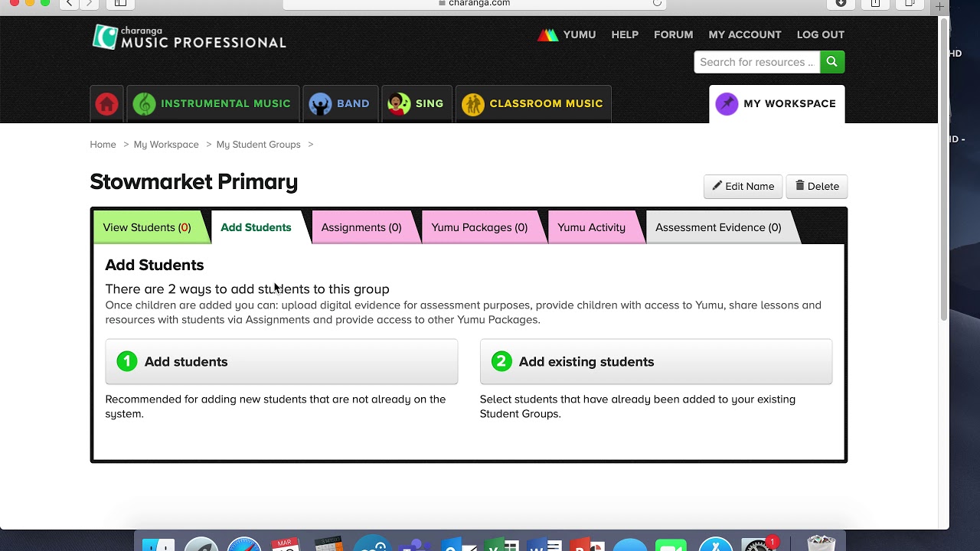The width and height of the screenshot is (980, 551).
Task: Follow the Home breadcrumb link
Action: point(103,144)
